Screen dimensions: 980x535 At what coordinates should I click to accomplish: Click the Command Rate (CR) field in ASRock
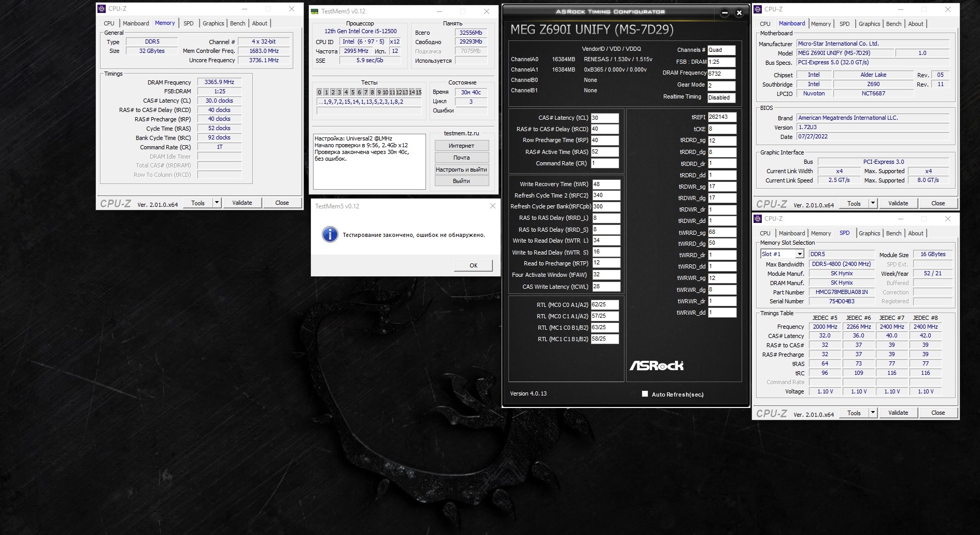(605, 163)
